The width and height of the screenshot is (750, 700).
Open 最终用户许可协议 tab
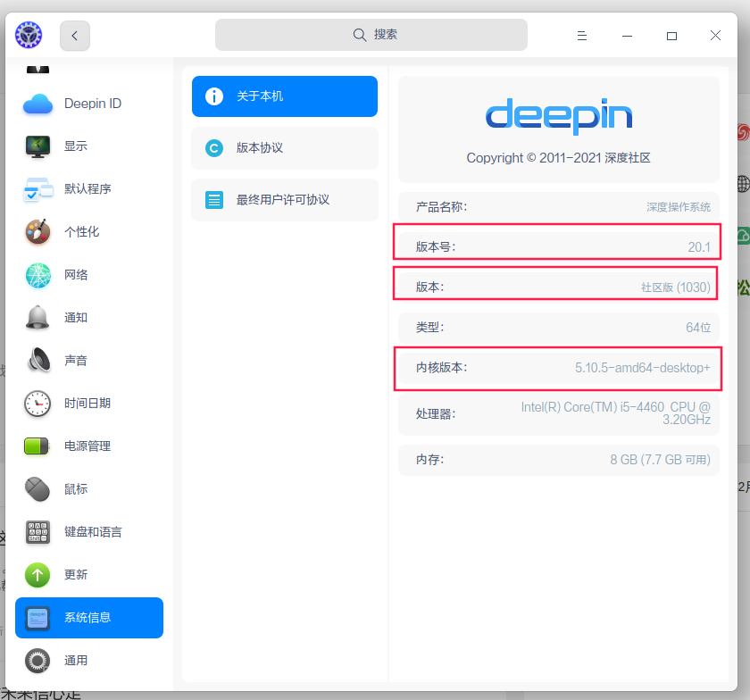pos(285,200)
